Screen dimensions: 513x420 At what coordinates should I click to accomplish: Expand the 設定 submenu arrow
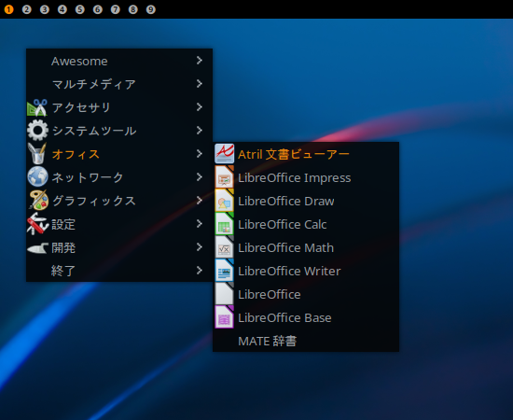(x=200, y=224)
